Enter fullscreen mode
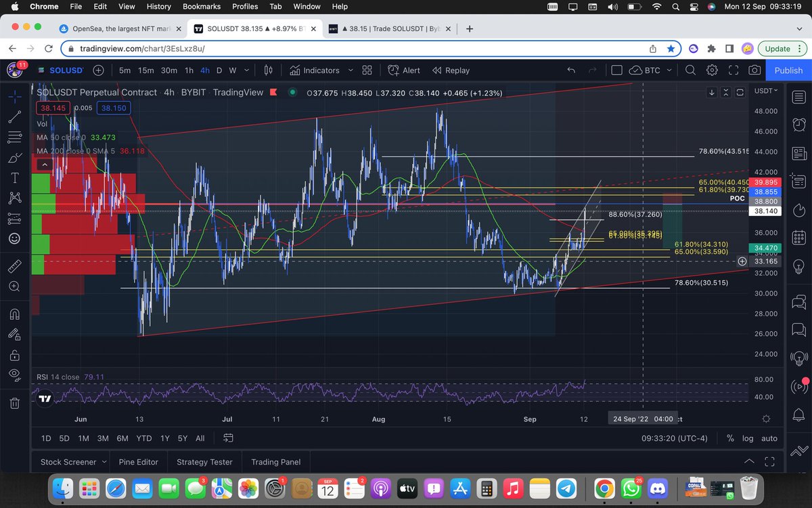The width and height of the screenshot is (812, 508). 733,70
